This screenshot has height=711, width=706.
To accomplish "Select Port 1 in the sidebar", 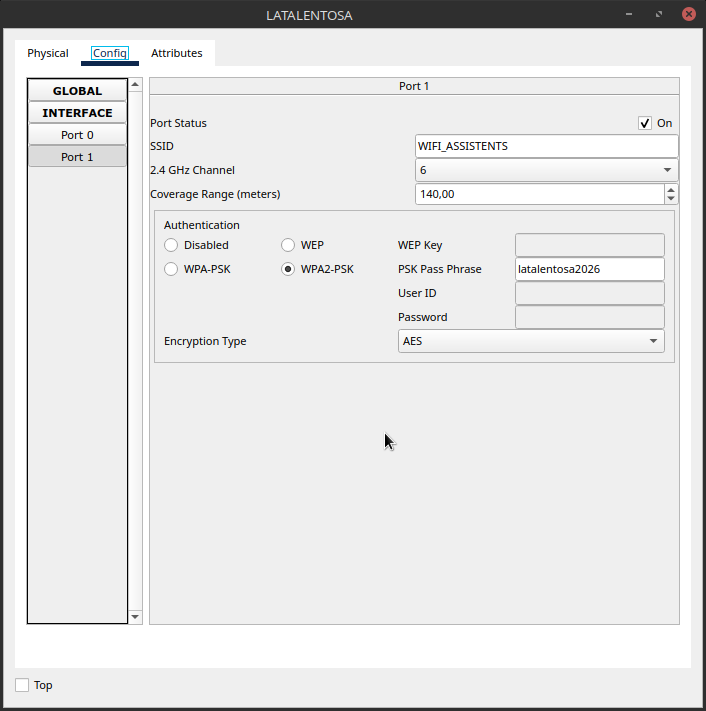I will tap(77, 157).
